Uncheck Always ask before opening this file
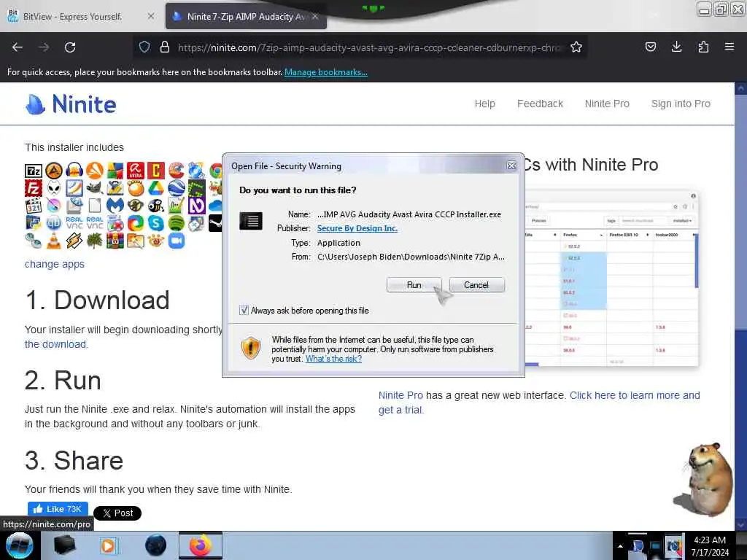747x560 pixels. [244, 311]
